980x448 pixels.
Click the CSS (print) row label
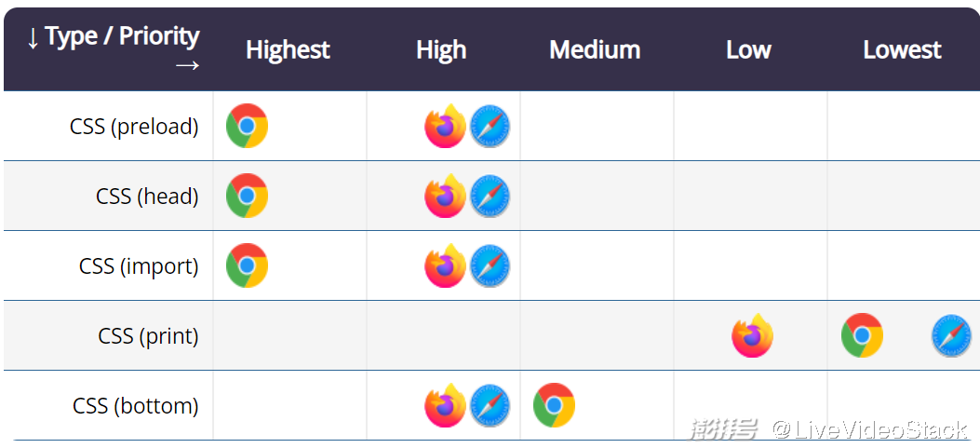point(148,335)
